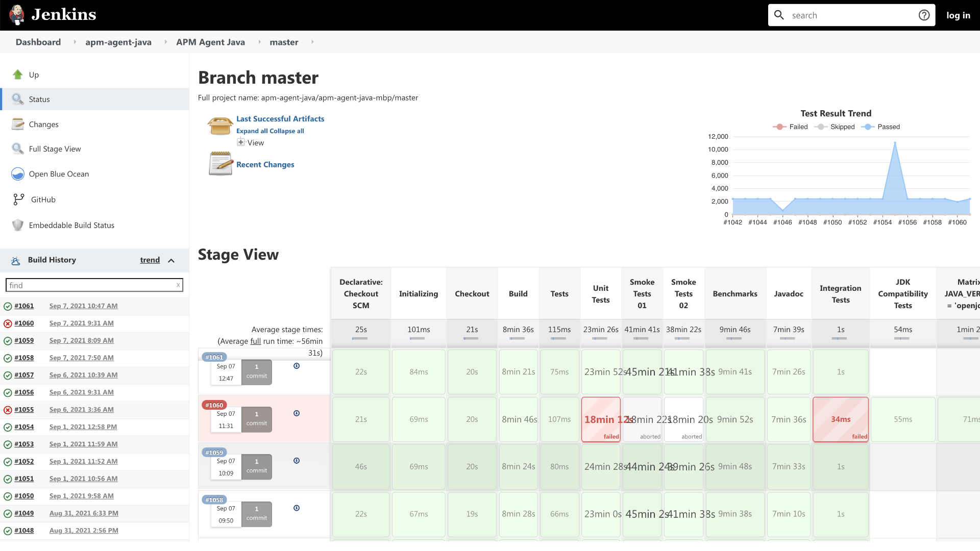980x551 pixels.
Task: Toggle Passed series in Test Result Trend legend
Action: [880, 127]
